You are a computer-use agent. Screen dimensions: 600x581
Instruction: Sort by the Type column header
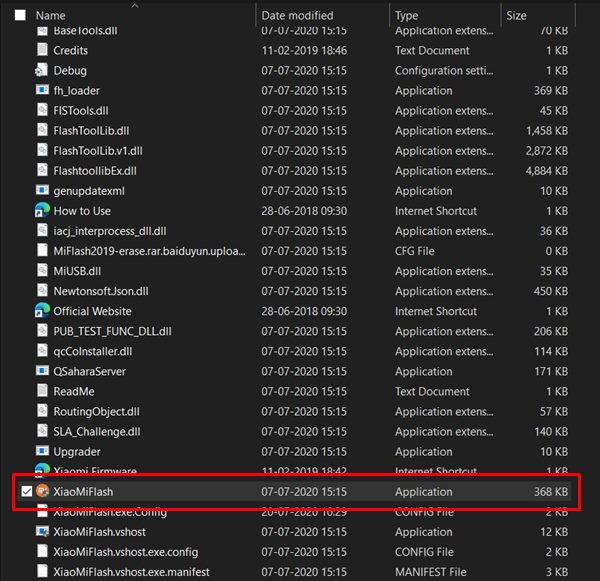pyautogui.click(x=406, y=15)
